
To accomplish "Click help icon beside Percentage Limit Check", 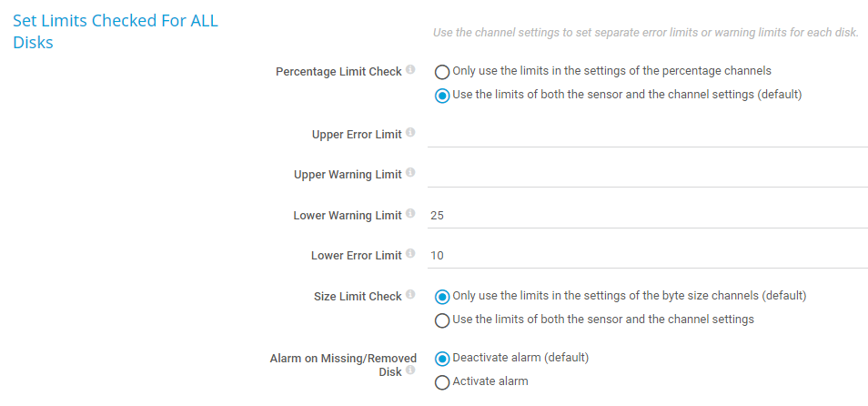I will [410, 70].
